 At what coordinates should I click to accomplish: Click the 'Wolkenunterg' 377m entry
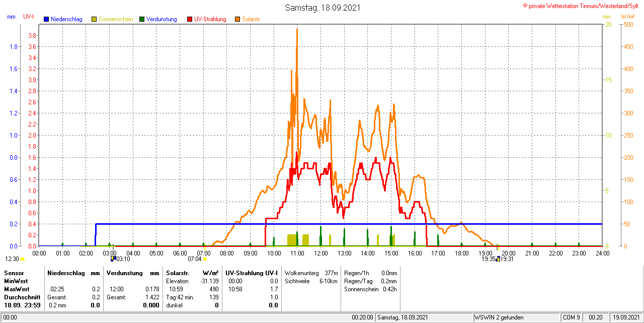[311, 273]
